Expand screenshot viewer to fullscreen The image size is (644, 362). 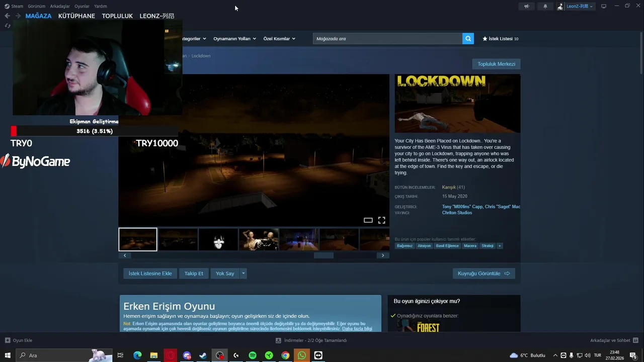tap(382, 220)
